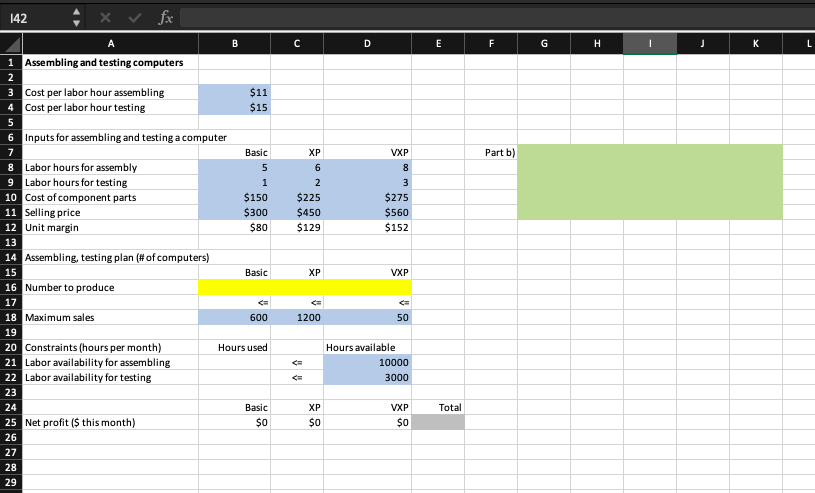The width and height of the screenshot is (815, 493).
Task: Click the $300 selling price cell
Action: click(234, 213)
